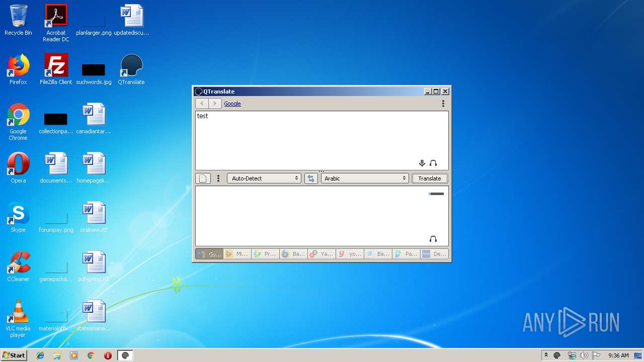Select the Pa... service tab

click(407, 254)
